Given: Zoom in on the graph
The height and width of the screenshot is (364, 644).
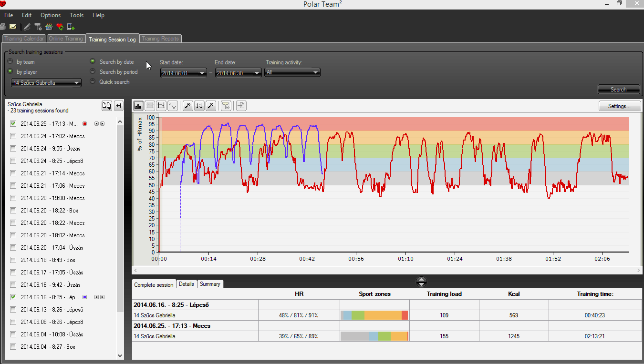Looking at the screenshot, I should 188,106.
